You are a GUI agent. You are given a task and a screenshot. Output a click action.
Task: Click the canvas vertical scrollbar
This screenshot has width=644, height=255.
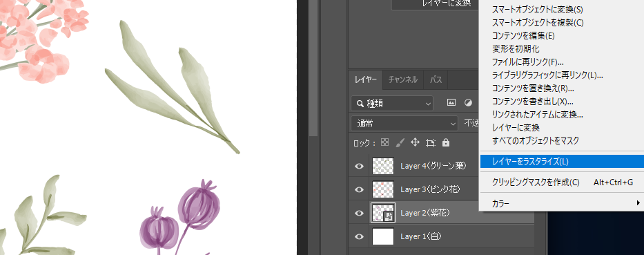coord(313,68)
